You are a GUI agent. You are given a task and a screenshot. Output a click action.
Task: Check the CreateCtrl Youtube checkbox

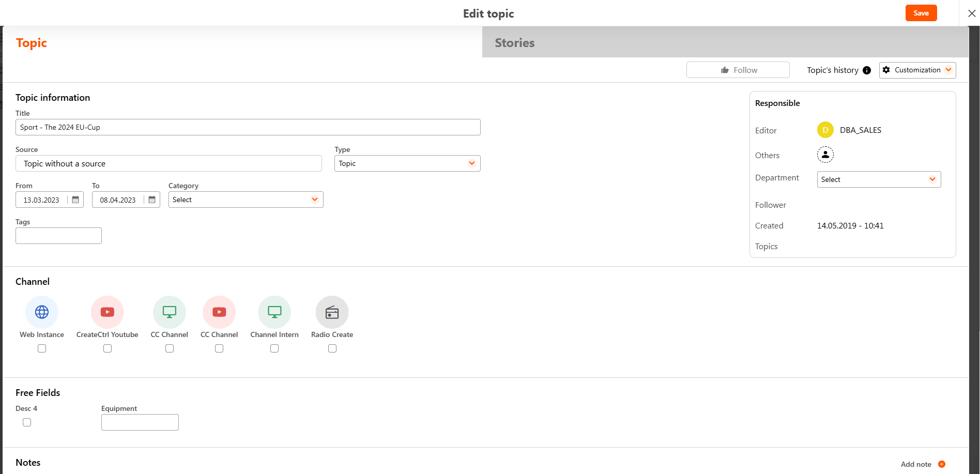[108, 348]
